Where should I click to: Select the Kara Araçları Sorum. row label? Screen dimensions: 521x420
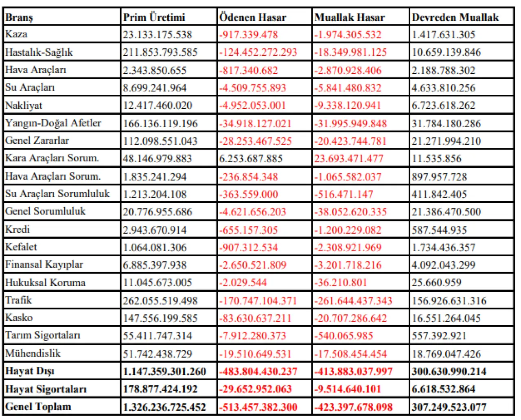pos(52,158)
